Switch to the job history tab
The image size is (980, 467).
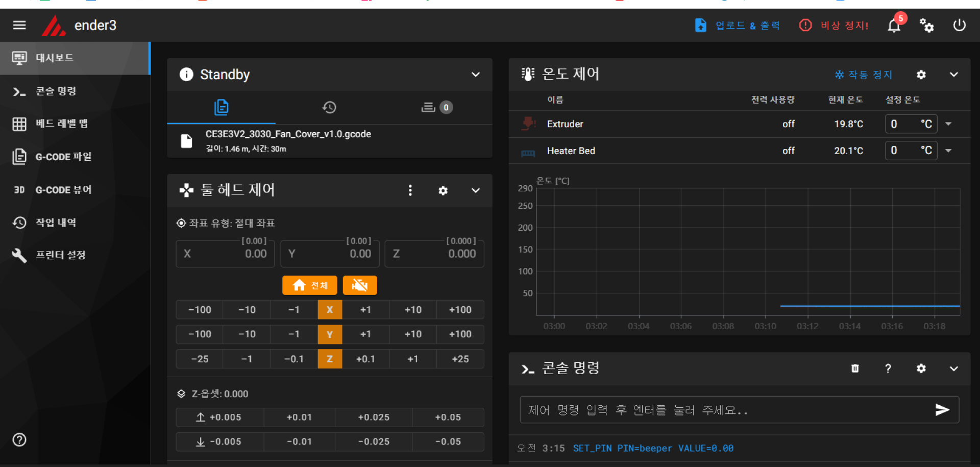tap(329, 107)
